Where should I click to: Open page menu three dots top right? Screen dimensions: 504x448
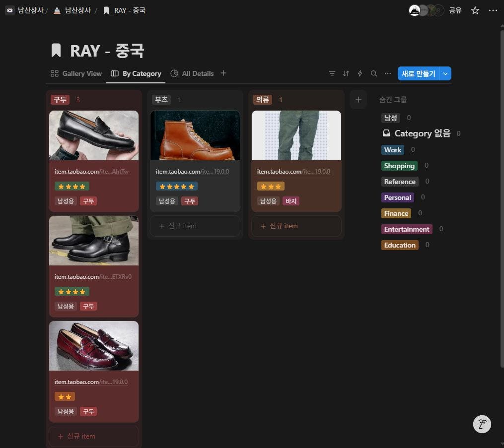[x=493, y=10]
